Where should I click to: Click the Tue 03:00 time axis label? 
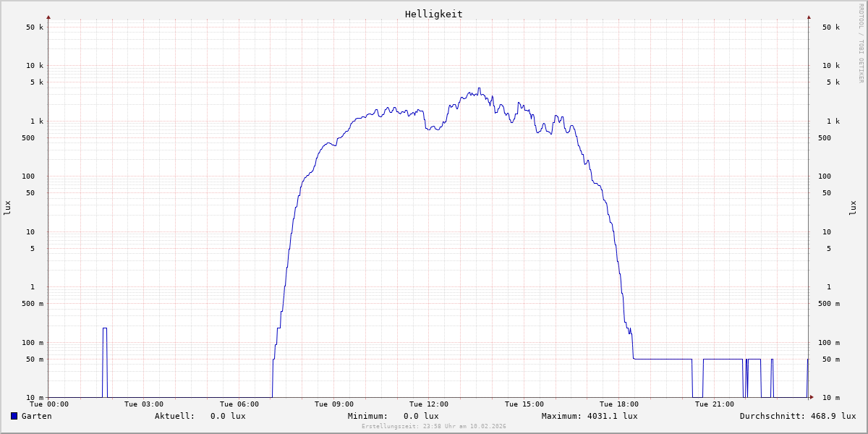(x=144, y=404)
